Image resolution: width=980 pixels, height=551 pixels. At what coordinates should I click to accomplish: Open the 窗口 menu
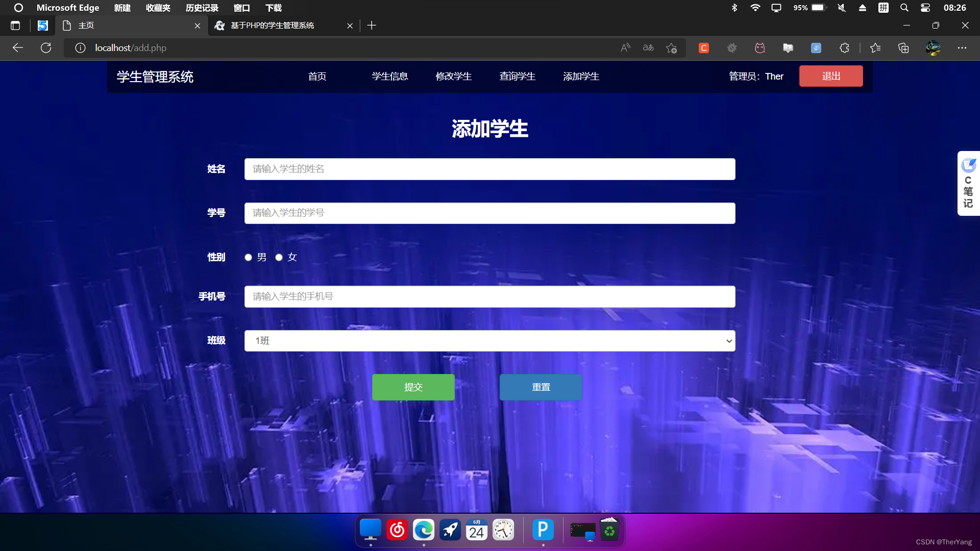(242, 8)
